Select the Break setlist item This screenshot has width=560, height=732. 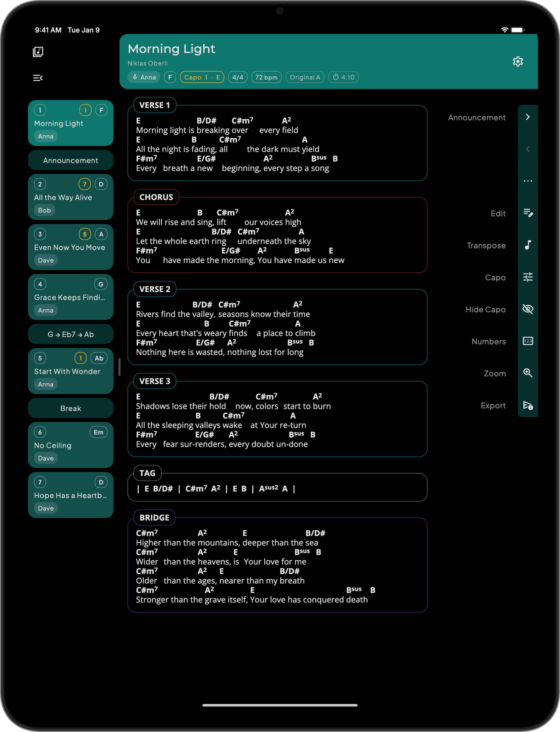[71, 408]
